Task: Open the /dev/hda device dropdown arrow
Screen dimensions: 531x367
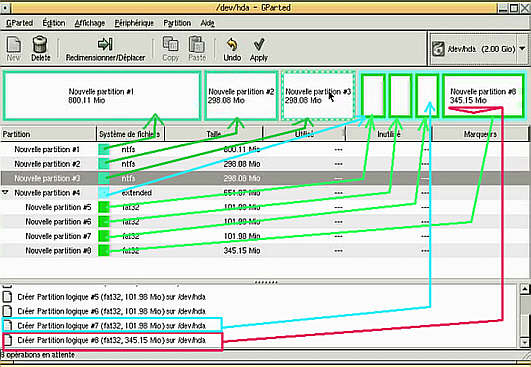Action: [x=523, y=49]
